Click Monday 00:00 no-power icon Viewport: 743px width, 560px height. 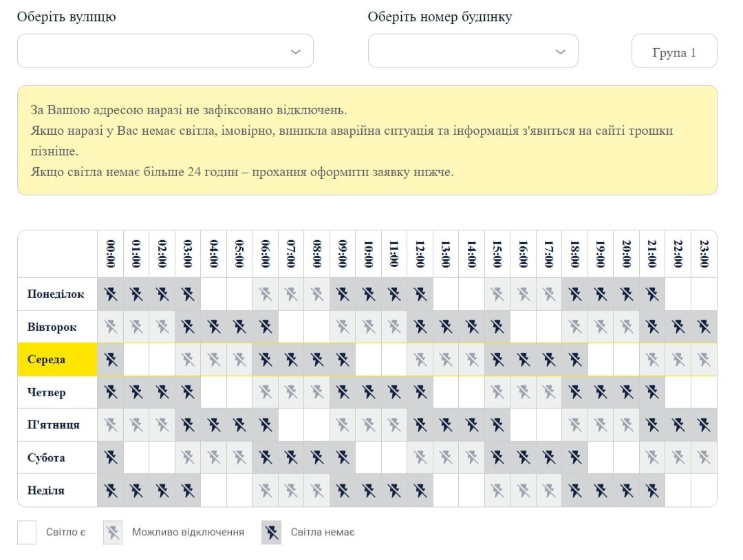coord(111,294)
